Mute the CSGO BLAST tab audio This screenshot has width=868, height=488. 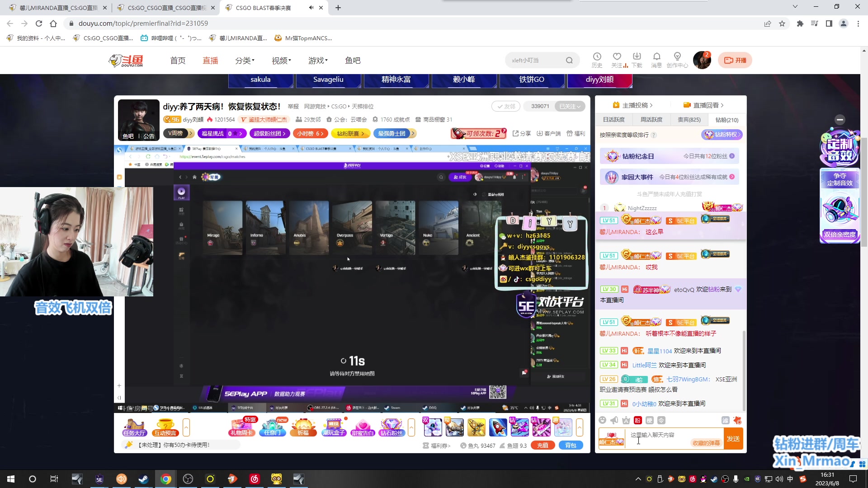tap(311, 8)
